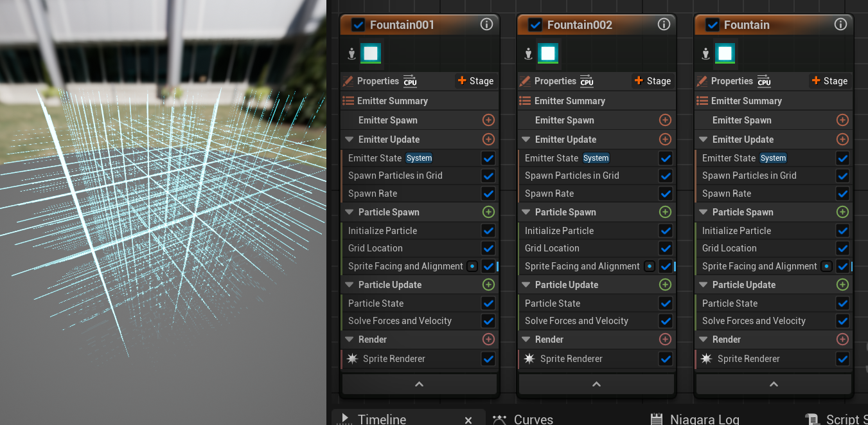The width and height of the screenshot is (868, 425).
Task: Add renderer in Fountain002 Render section
Action: tap(665, 339)
